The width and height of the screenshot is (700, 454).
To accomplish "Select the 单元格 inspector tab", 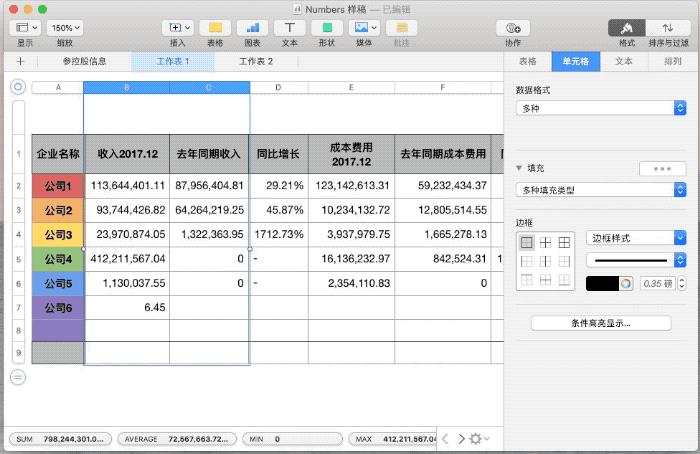I will tap(576, 61).
